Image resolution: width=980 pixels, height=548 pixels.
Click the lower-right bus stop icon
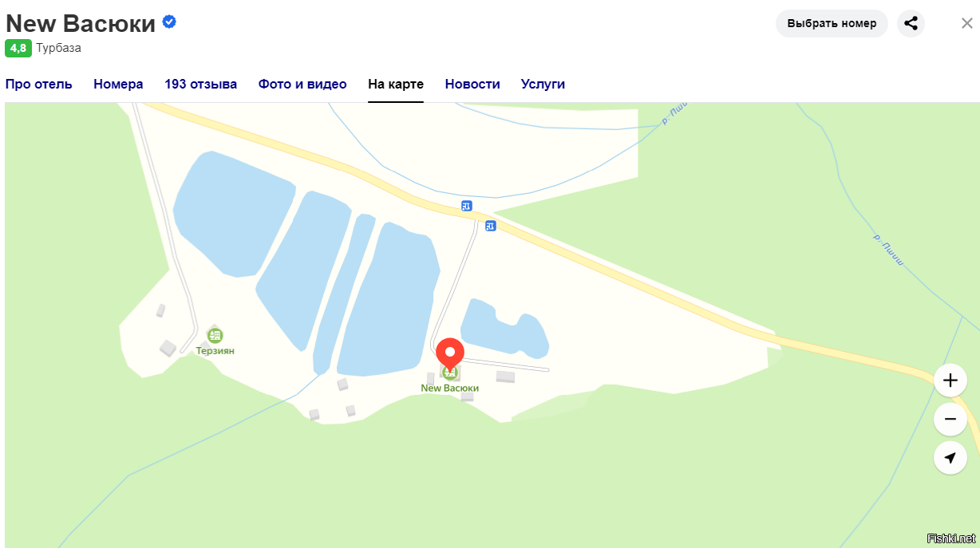click(491, 226)
